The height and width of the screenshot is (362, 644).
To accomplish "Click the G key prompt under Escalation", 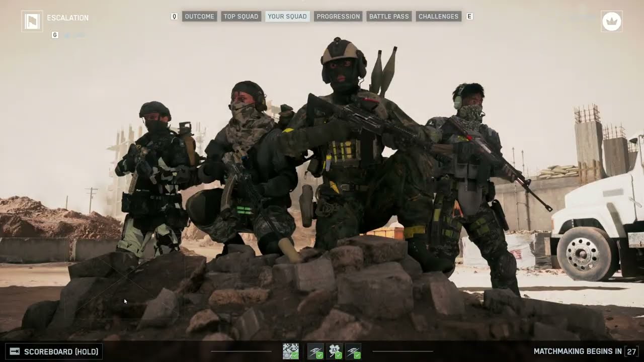I will 55,35.
